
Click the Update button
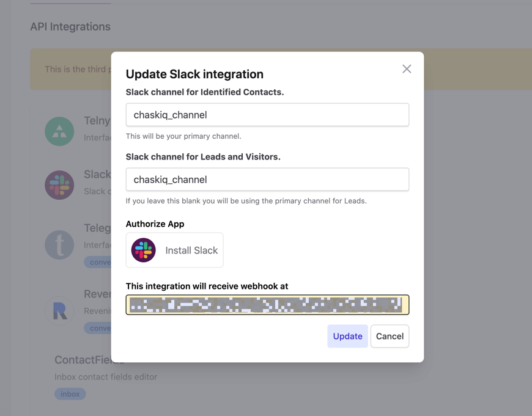[347, 336]
